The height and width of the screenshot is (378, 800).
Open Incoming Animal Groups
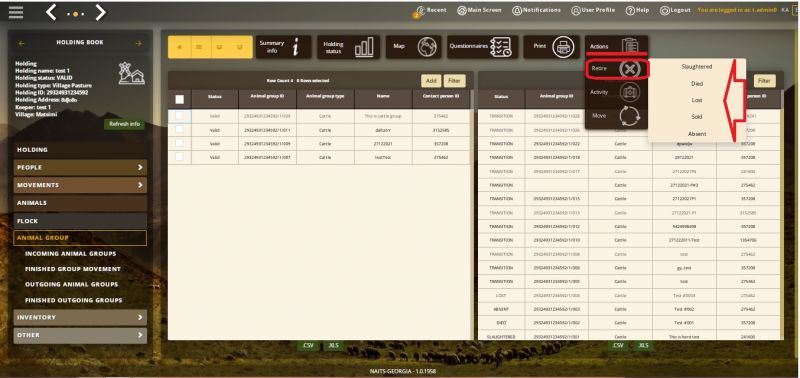[x=70, y=254]
